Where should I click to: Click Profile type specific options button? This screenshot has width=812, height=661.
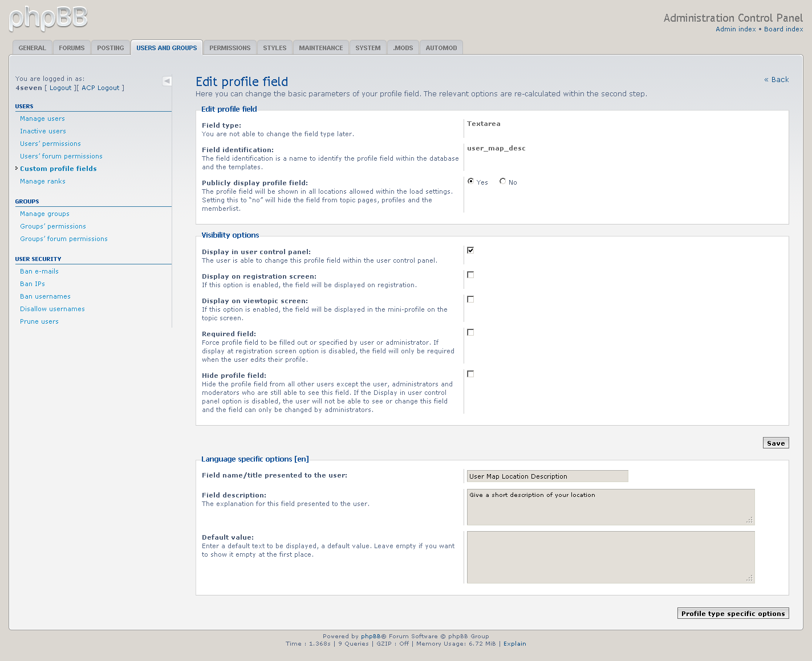point(733,614)
